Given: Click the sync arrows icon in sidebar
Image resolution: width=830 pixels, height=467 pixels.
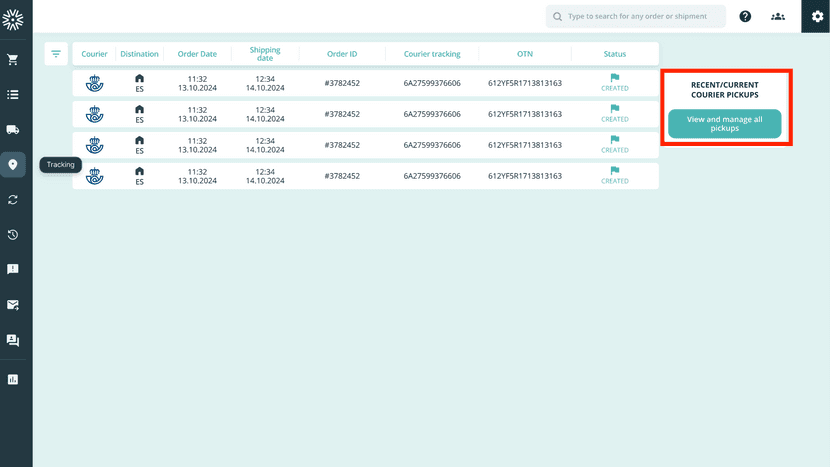Looking at the screenshot, I should 13,200.
